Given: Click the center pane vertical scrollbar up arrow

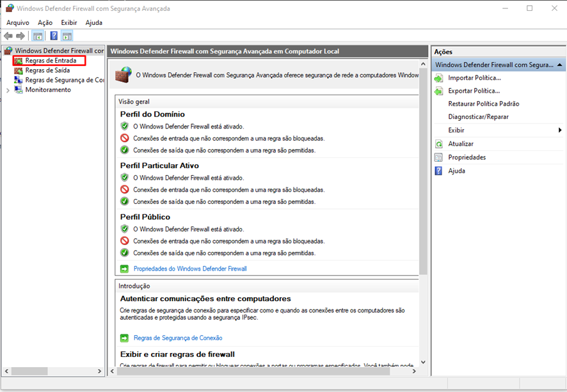Looking at the screenshot, I should tap(423, 64).
